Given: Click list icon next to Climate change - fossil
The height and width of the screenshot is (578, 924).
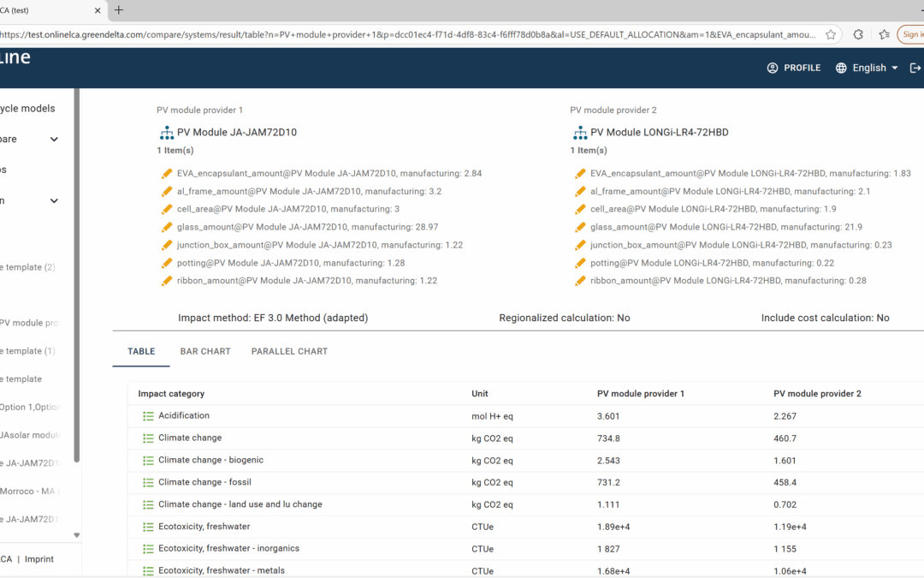Looking at the screenshot, I should [148, 483].
